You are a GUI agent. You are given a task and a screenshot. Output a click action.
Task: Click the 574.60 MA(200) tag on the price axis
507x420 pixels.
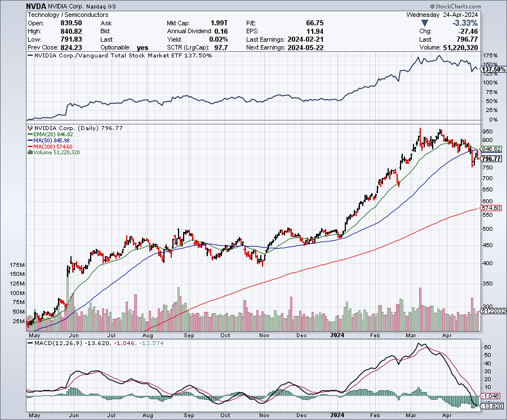click(491, 208)
